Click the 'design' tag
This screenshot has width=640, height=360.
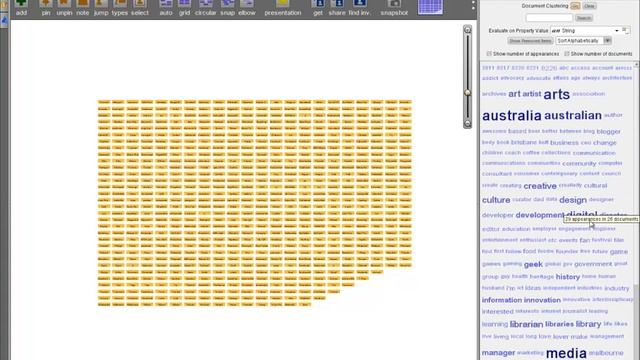pos(573,200)
